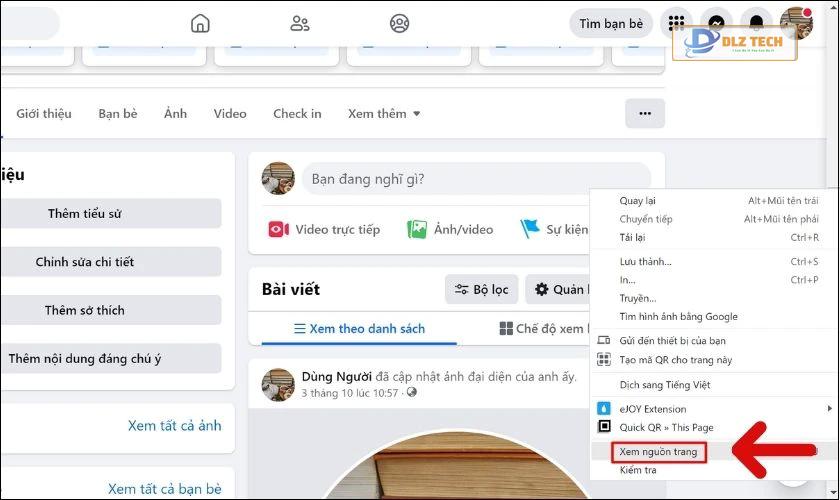
Task: Switch to Video tab
Action: (x=230, y=114)
